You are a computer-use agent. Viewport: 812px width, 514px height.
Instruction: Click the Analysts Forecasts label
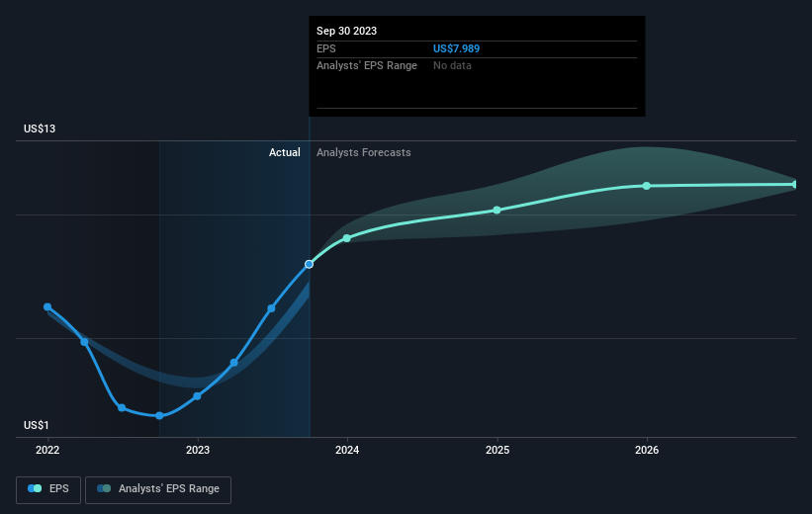[364, 152]
